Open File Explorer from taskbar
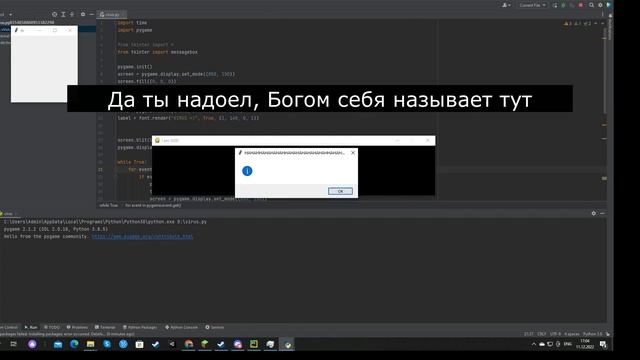The width and height of the screenshot is (640, 360). (x=91, y=344)
